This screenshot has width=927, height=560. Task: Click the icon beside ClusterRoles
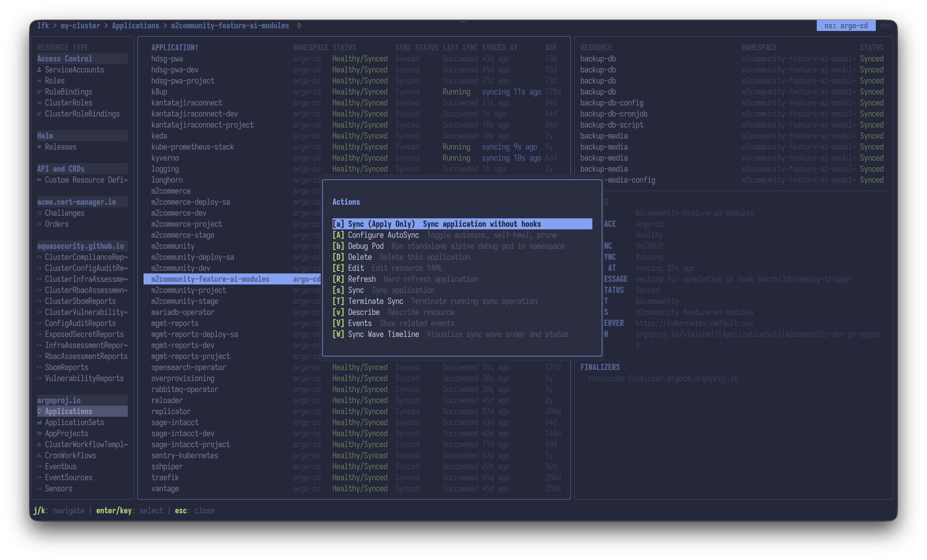pyautogui.click(x=39, y=103)
